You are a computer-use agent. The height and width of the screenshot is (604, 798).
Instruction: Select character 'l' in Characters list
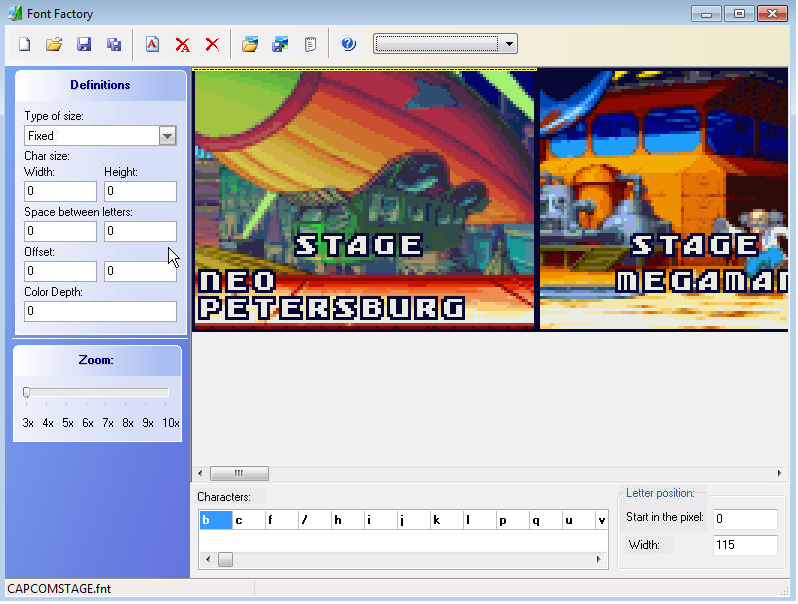coord(480,520)
